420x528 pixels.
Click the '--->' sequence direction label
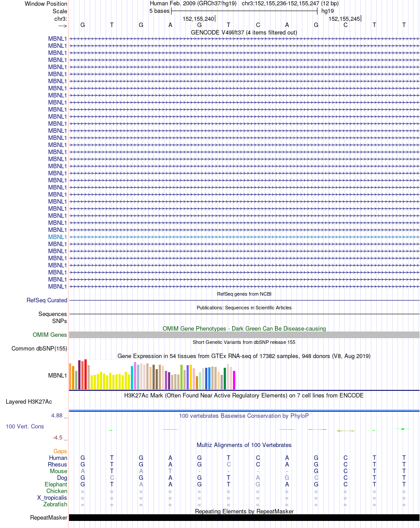click(62, 26)
